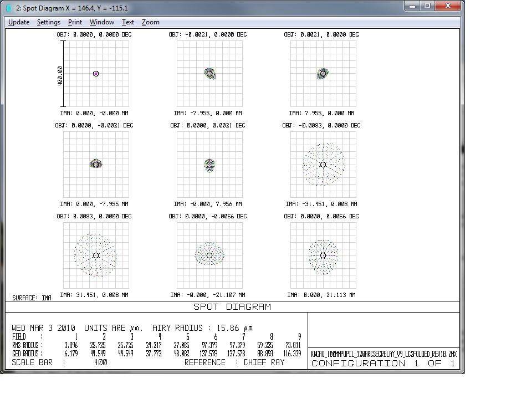Minimize the Spot Diagram window

(412, 6)
